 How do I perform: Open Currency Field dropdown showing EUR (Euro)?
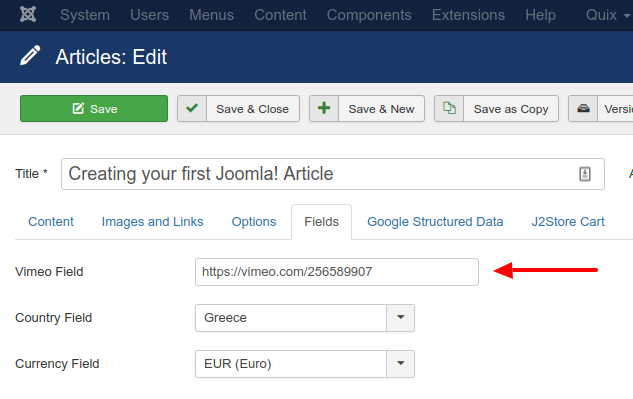tap(305, 364)
